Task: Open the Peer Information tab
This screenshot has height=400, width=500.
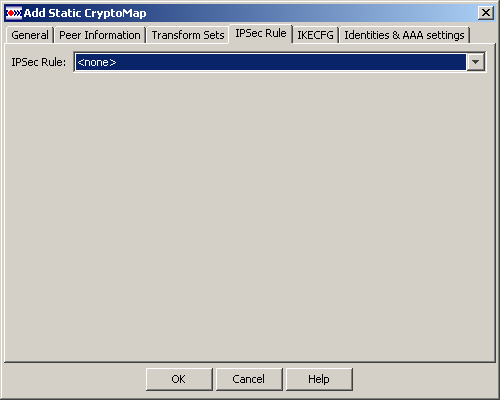Action: point(100,35)
